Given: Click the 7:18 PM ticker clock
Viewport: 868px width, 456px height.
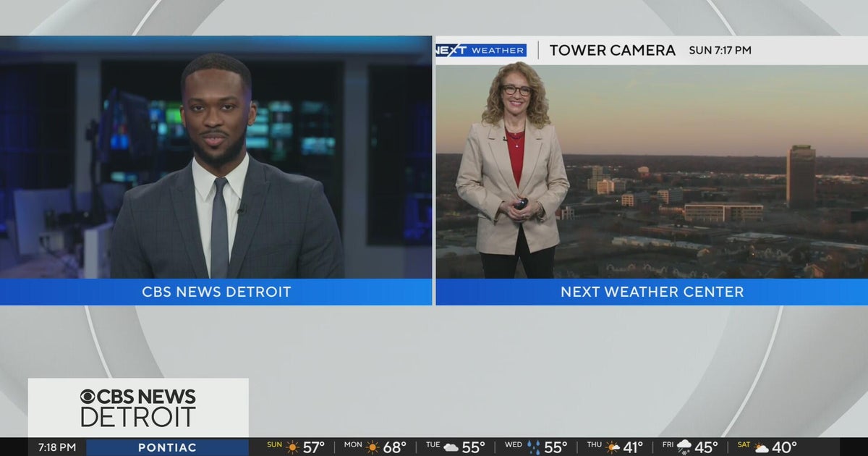Looking at the screenshot, I should (56, 447).
